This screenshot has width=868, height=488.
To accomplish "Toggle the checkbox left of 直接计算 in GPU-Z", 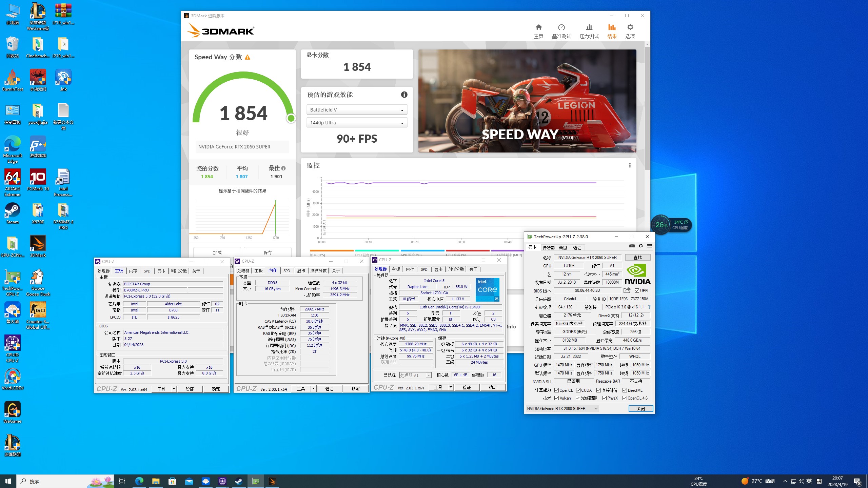I will click(598, 390).
